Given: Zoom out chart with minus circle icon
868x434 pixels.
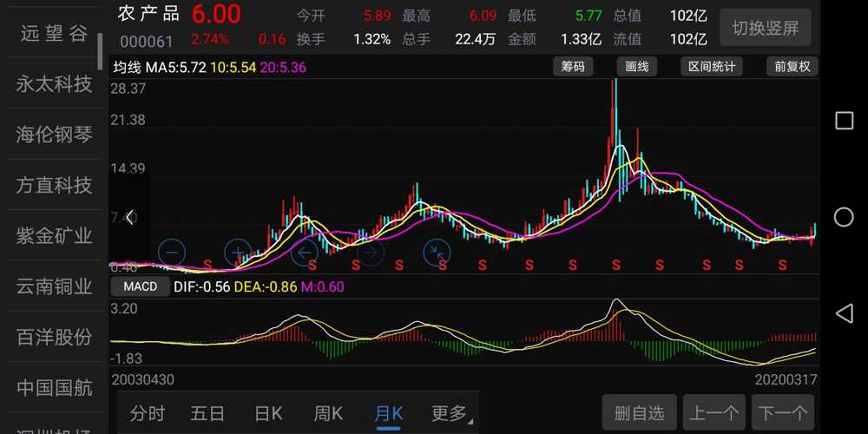Looking at the screenshot, I should point(172,253).
